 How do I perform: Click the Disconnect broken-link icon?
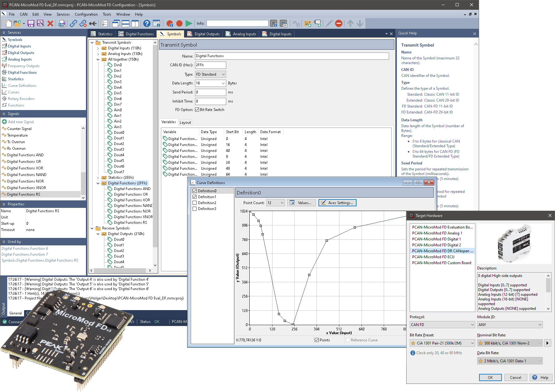83,23
